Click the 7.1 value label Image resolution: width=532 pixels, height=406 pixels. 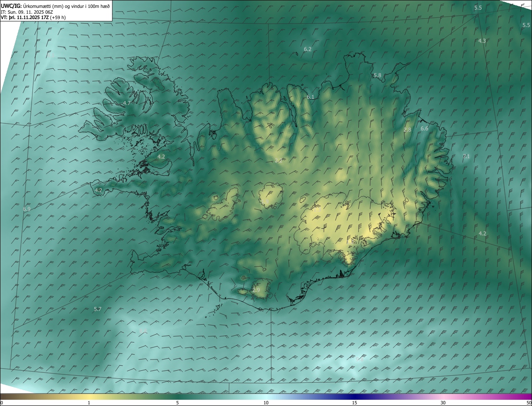(466, 156)
